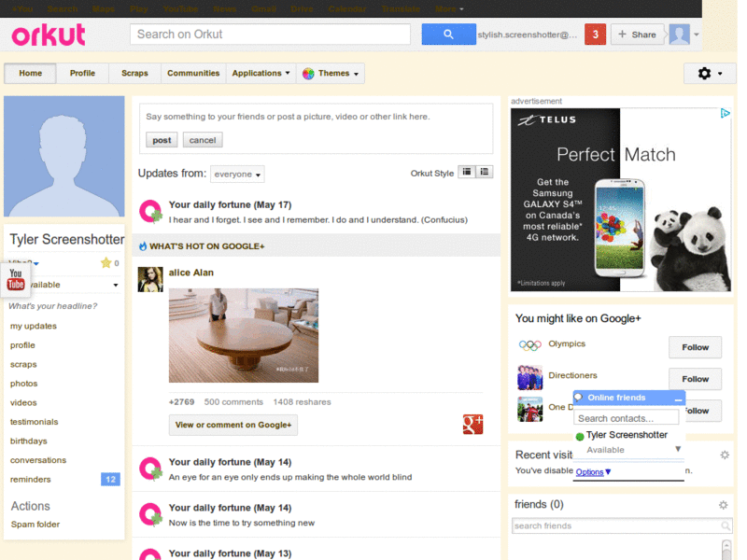Click the Olympics rings icon
Viewport: 747px width, 560px height.
click(x=529, y=345)
